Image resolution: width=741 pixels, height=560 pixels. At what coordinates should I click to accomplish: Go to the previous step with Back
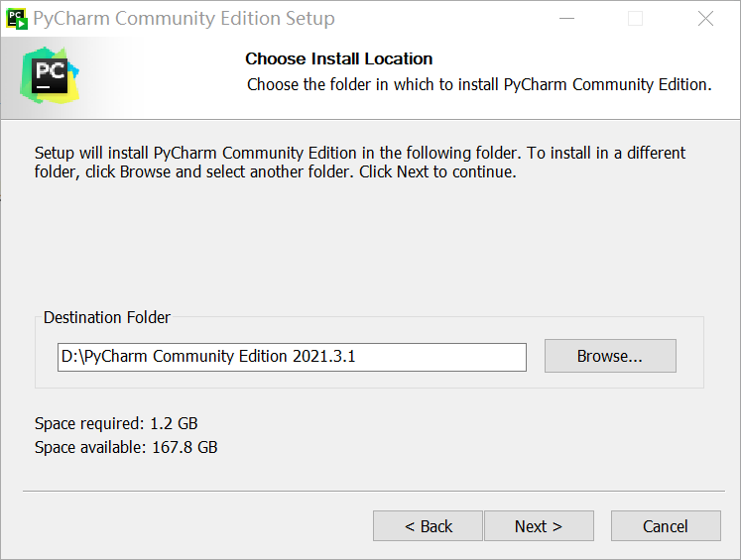click(x=428, y=526)
